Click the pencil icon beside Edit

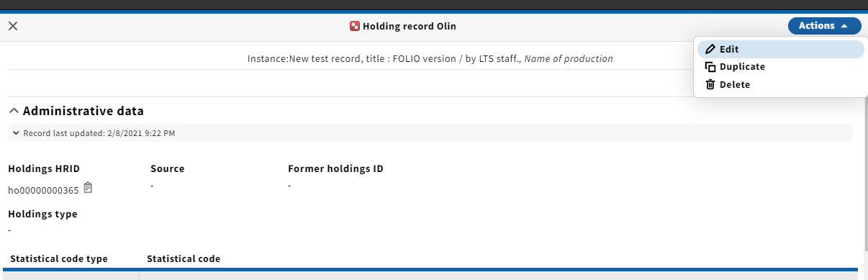point(710,49)
